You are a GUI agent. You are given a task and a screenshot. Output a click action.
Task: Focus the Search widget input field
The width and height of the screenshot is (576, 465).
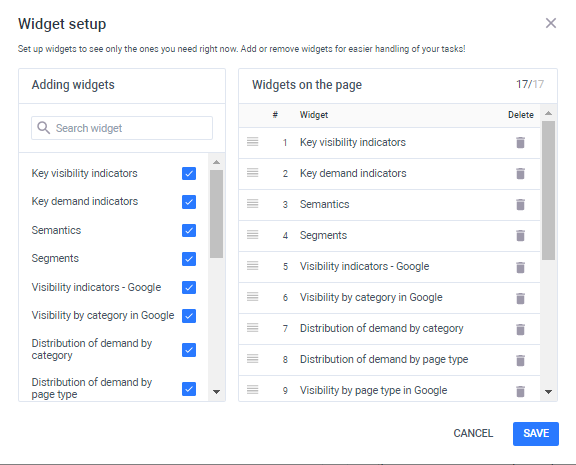[x=122, y=128]
